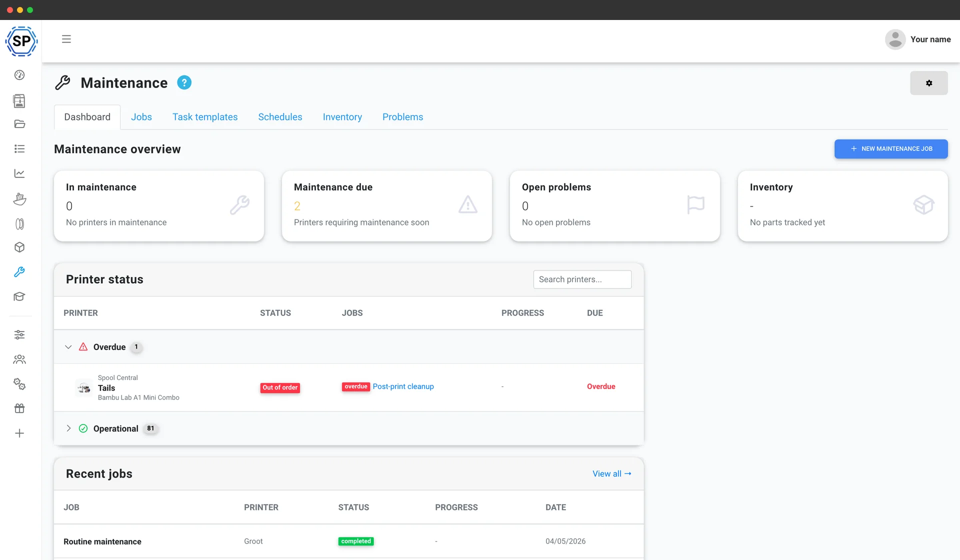Click the completed status badge
Screen dimensions: 960x560
click(x=356, y=541)
